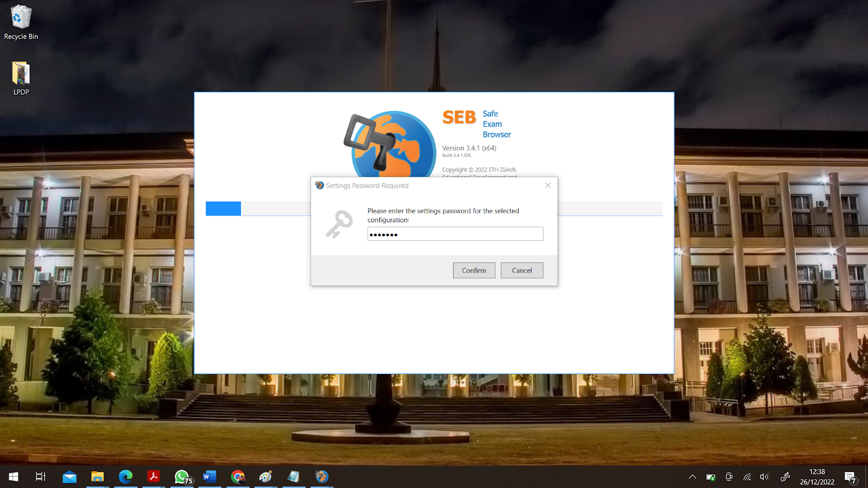Click the Build 3.4.1.505 text

(457, 156)
